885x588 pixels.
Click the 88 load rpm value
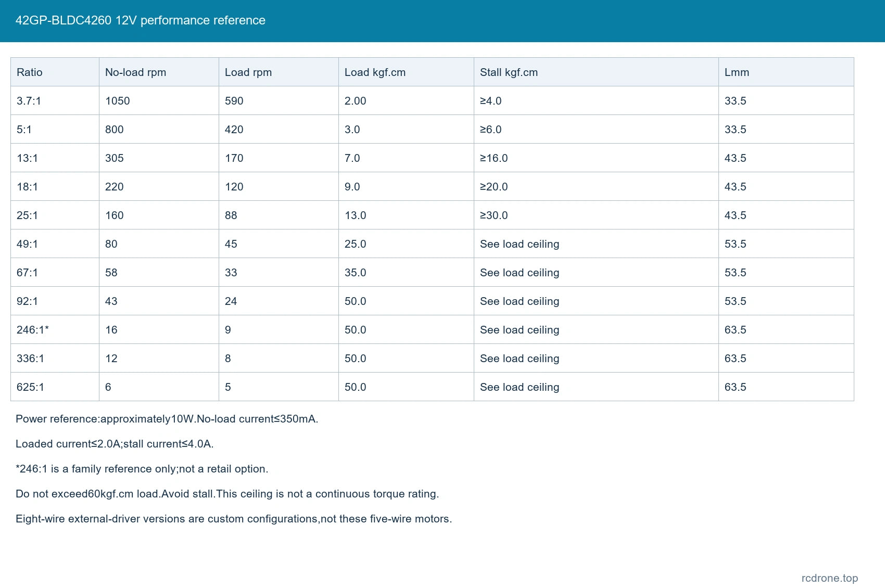point(231,215)
